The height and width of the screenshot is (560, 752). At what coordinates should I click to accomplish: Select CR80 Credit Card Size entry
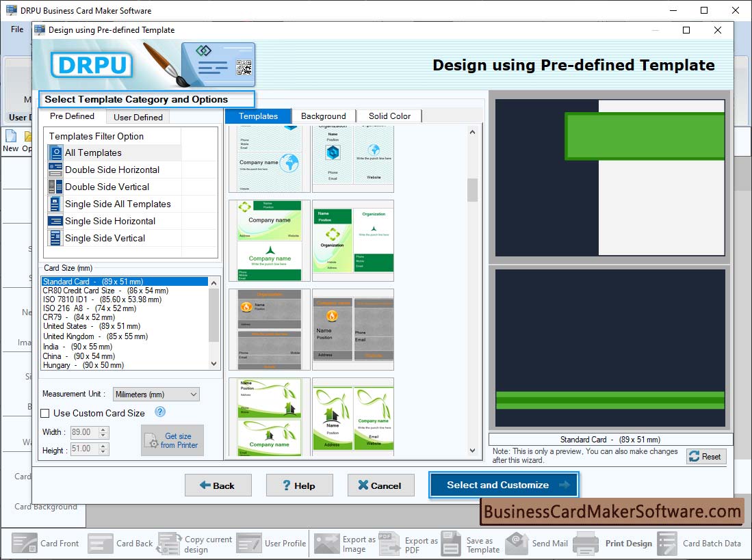(x=125, y=291)
